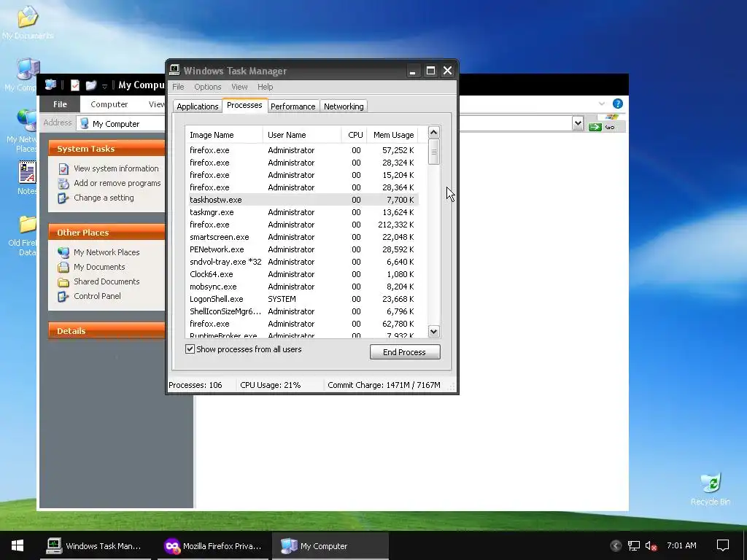The width and height of the screenshot is (747, 560).
Task: Switch to the Processes tab
Action: (244, 105)
